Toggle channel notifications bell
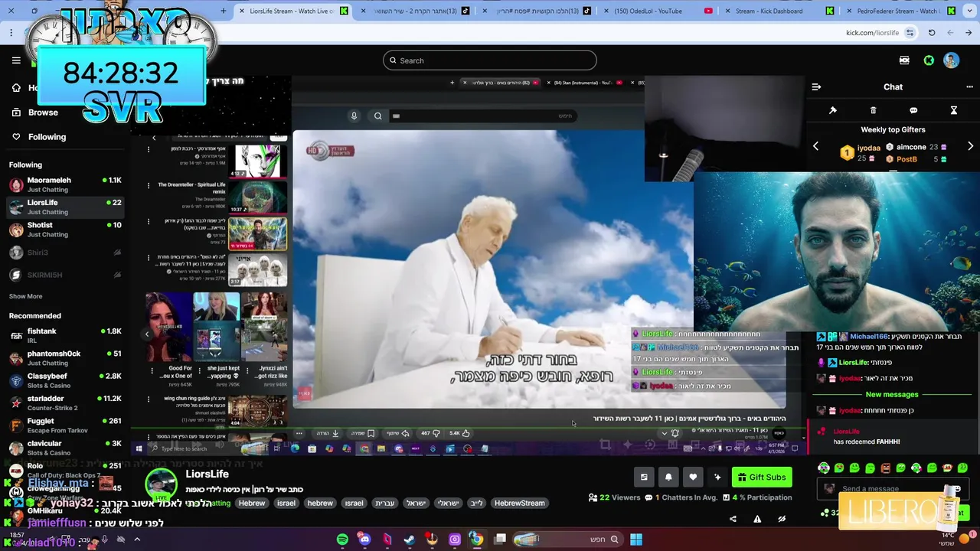The image size is (980, 551). point(668,477)
